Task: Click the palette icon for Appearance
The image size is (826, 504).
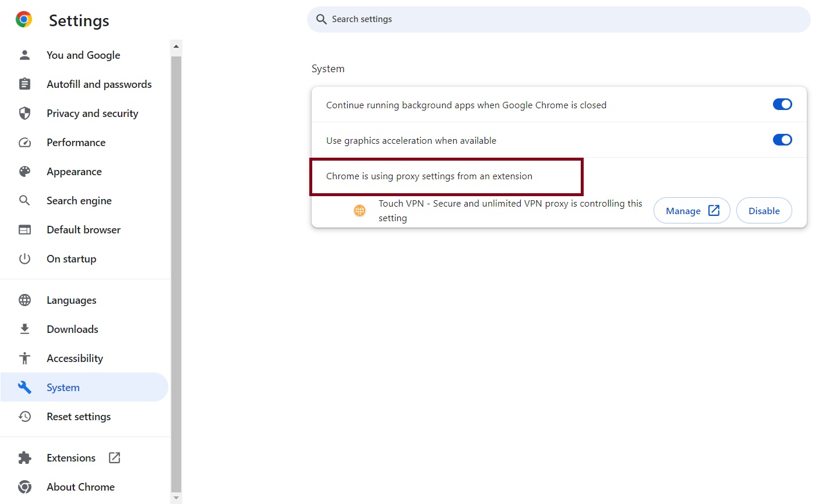Action: coord(24,172)
